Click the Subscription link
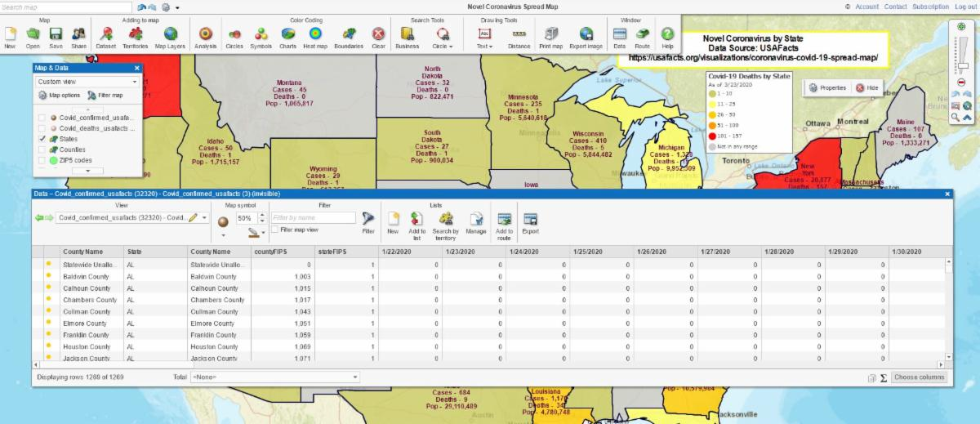 coord(930,7)
